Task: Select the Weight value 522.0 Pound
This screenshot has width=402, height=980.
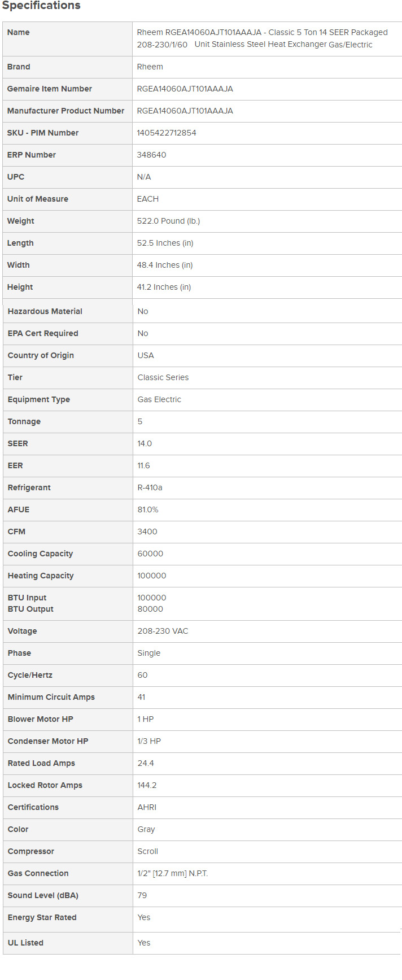Action: pos(168,221)
